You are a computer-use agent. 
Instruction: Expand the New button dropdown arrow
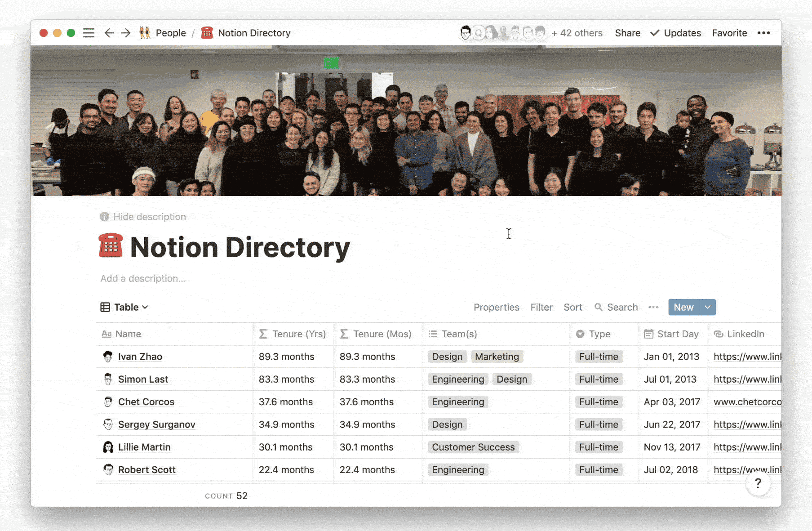tap(707, 307)
